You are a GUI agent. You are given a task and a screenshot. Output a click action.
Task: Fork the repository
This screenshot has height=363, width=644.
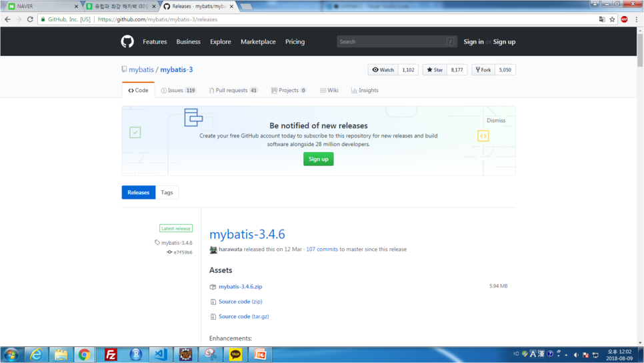(483, 69)
